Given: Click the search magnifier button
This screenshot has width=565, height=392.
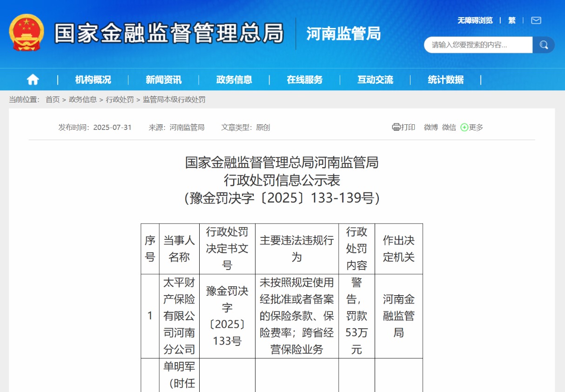Looking at the screenshot, I should click(x=544, y=45).
